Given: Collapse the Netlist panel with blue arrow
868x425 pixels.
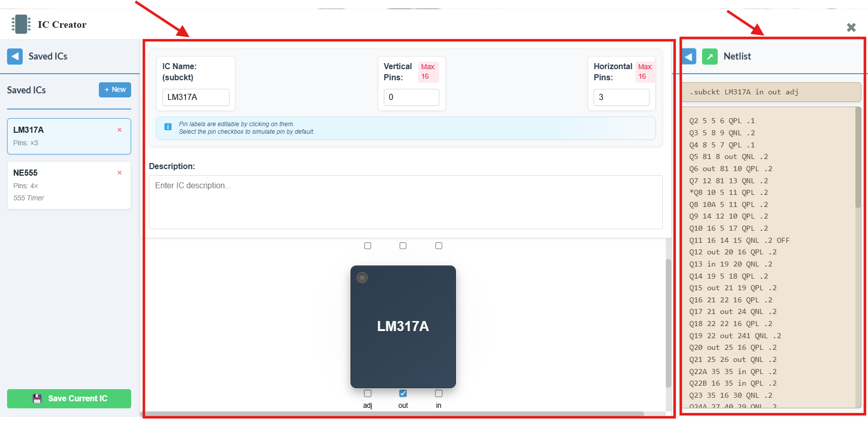Looking at the screenshot, I should [x=689, y=56].
